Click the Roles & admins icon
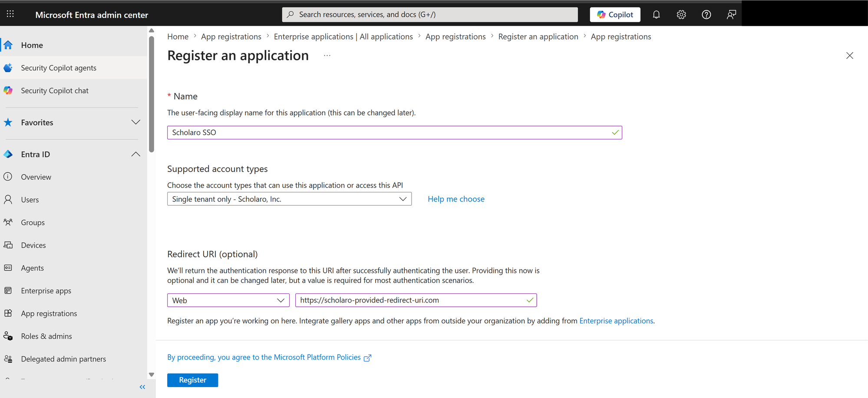 click(x=8, y=336)
